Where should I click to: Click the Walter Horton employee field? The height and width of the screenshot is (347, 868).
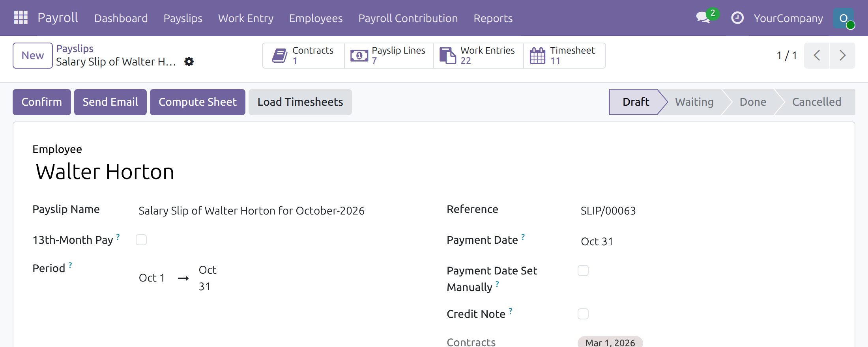(x=105, y=172)
